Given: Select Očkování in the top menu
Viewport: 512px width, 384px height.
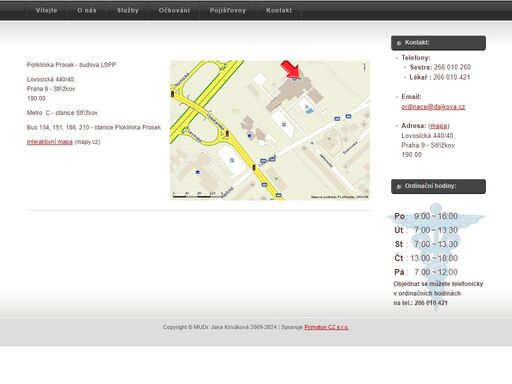Looking at the screenshot, I should pos(174,10).
